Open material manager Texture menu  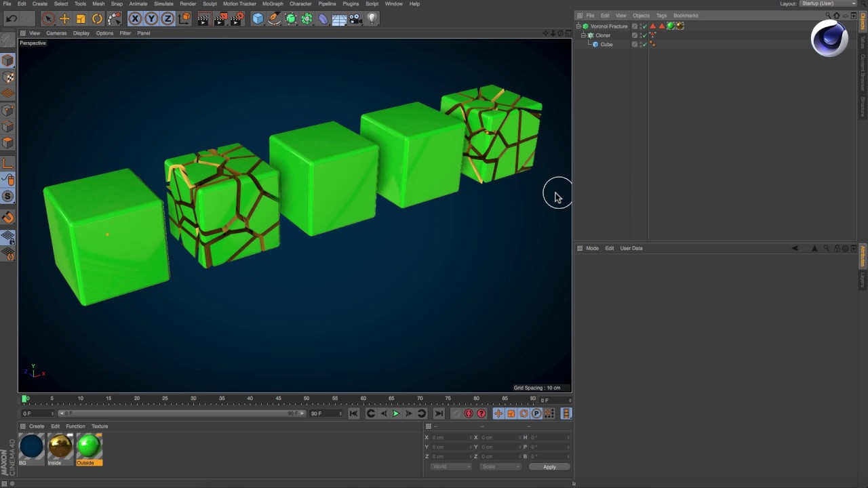tap(100, 426)
